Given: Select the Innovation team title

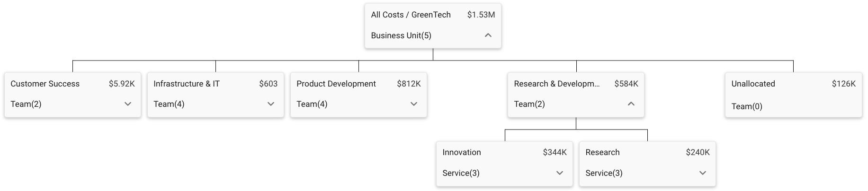Looking at the screenshot, I should [x=461, y=152].
